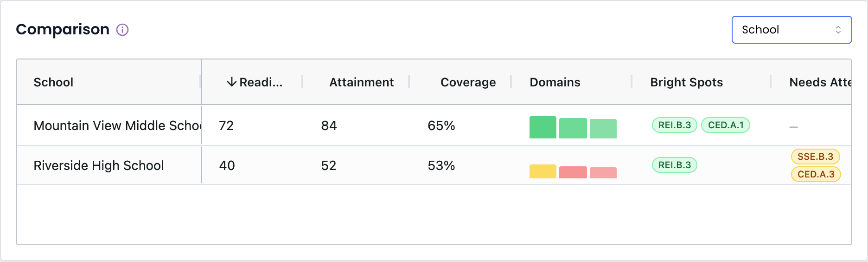
Task: Click Mountain View's darkest green domain bar
Action: point(543,127)
